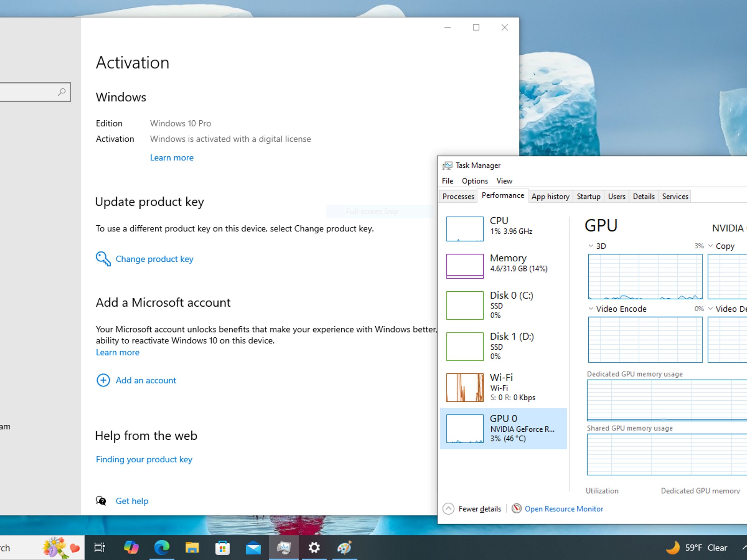This screenshot has height=560, width=747.
Task: Click the Get help chat bubble icon
Action: (101, 501)
